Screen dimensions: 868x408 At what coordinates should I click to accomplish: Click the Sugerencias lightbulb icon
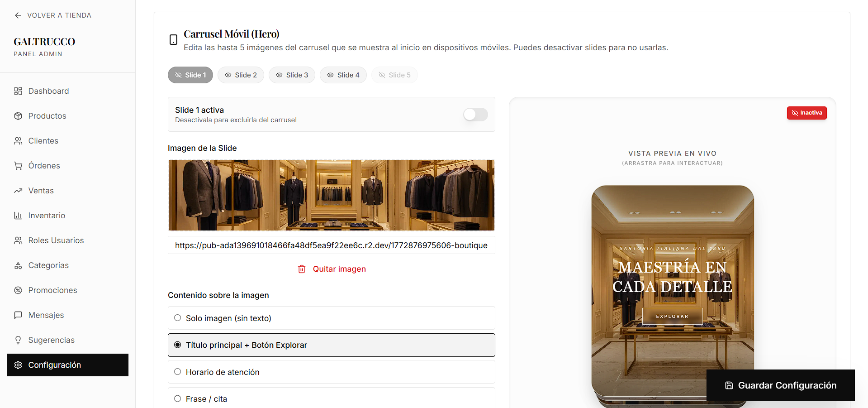click(18, 340)
